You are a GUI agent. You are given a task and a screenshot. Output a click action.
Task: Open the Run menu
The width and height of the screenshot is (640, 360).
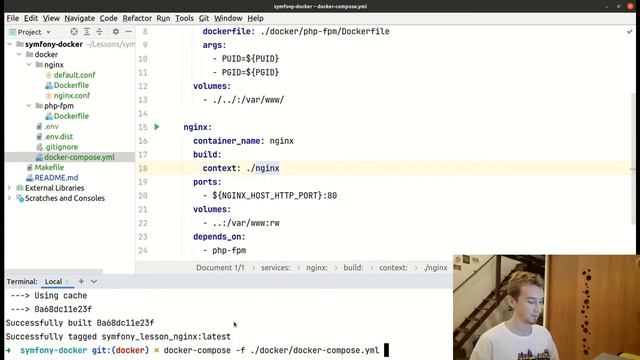pos(163,18)
